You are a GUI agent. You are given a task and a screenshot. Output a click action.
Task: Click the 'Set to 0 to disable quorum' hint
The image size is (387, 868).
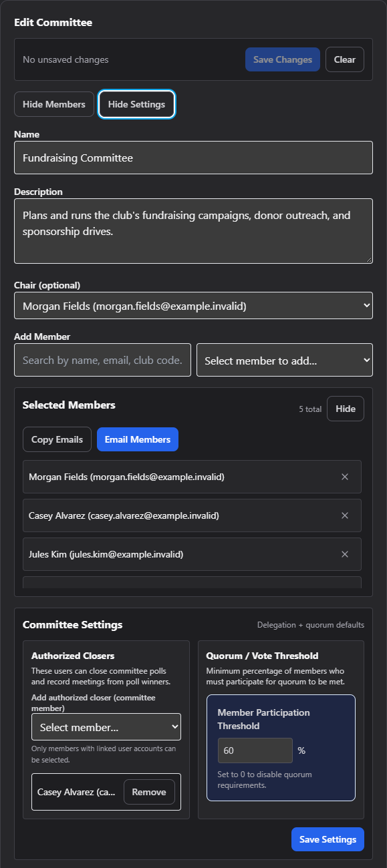(265, 780)
